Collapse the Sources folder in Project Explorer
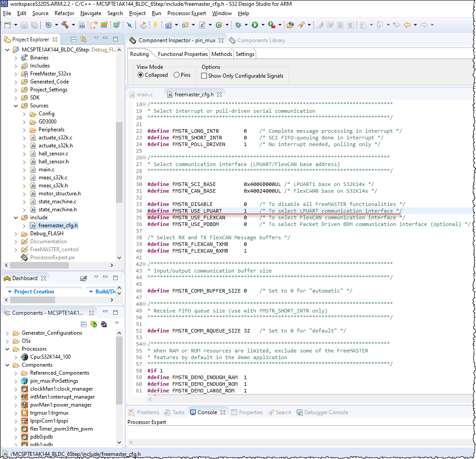The width and height of the screenshot is (476, 459). 16,106
